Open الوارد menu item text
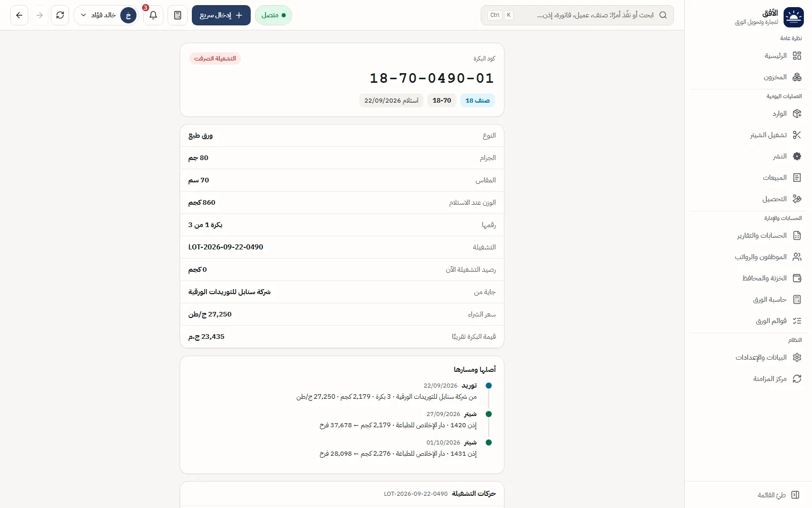This screenshot has height=508, width=812. (780, 114)
